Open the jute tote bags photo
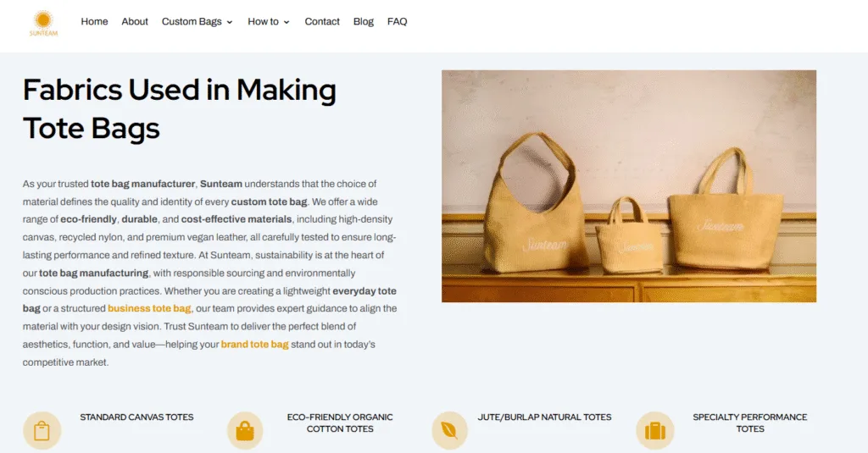Image resolution: width=868 pixels, height=453 pixels. pyautogui.click(x=629, y=185)
